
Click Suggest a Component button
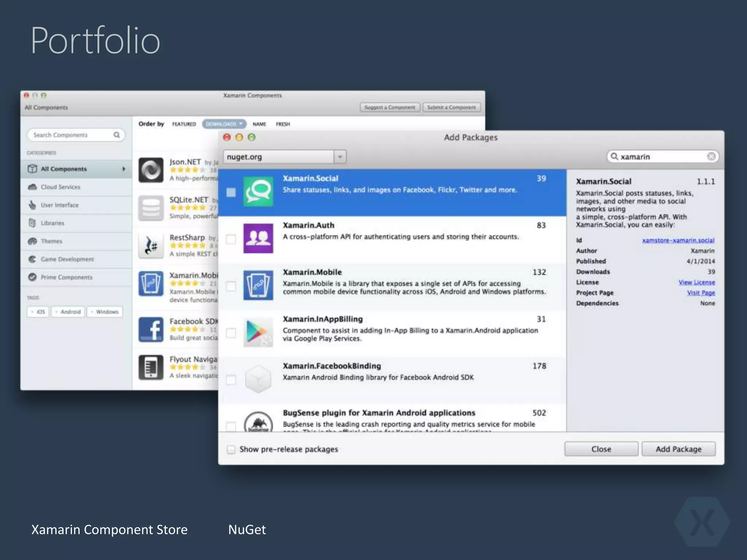pyautogui.click(x=390, y=107)
